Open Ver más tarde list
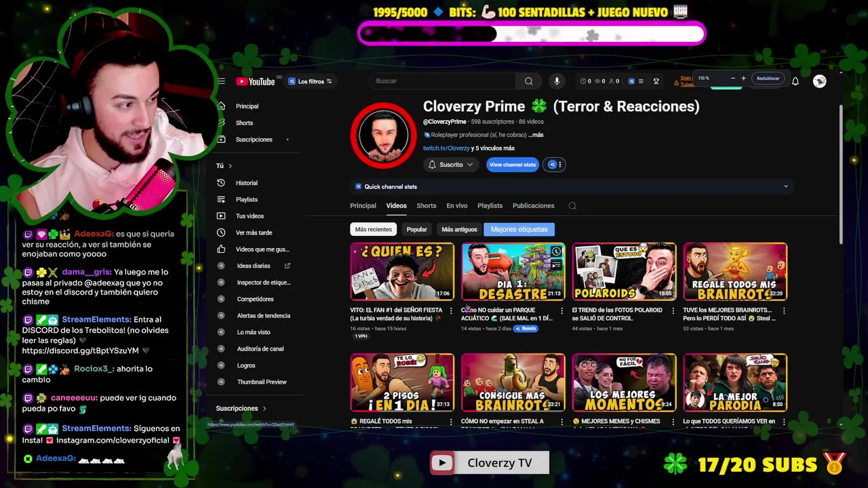This screenshot has width=868, height=488. [254, 232]
